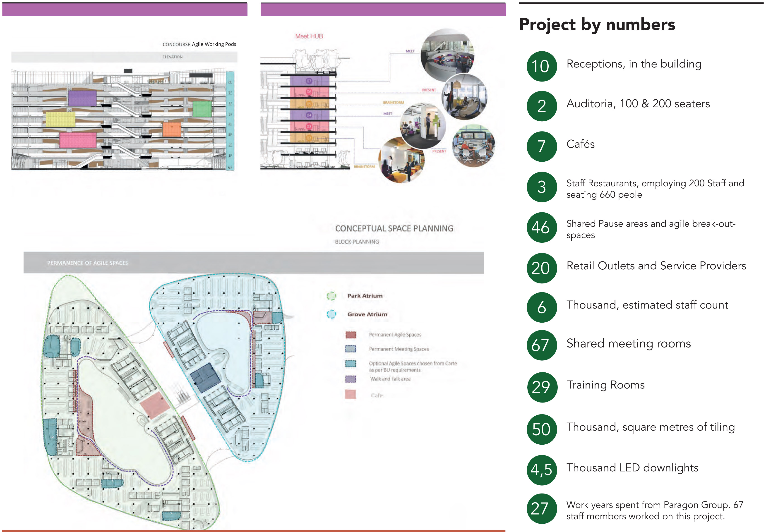Image resolution: width=766 pixels, height=532 pixels.
Task: Click the massage chair PRESENT photo
Action: tap(464, 97)
